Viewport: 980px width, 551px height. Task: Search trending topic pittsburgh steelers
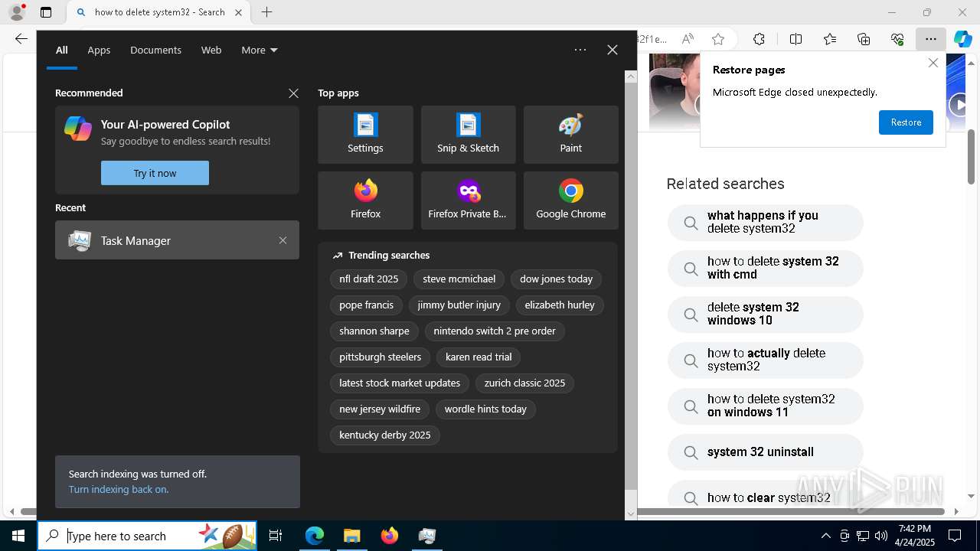pyautogui.click(x=381, y=357)
